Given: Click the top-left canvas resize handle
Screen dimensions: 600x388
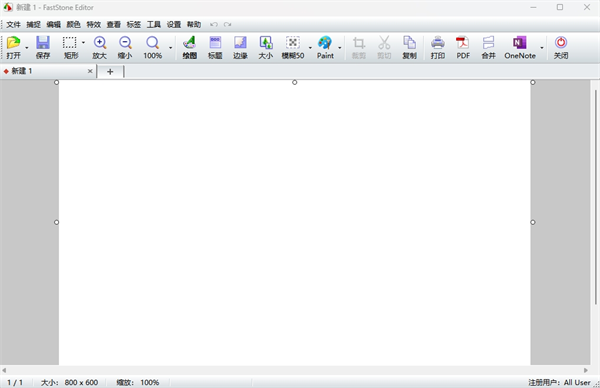Looking at the screenshot, I should [56, 82].
